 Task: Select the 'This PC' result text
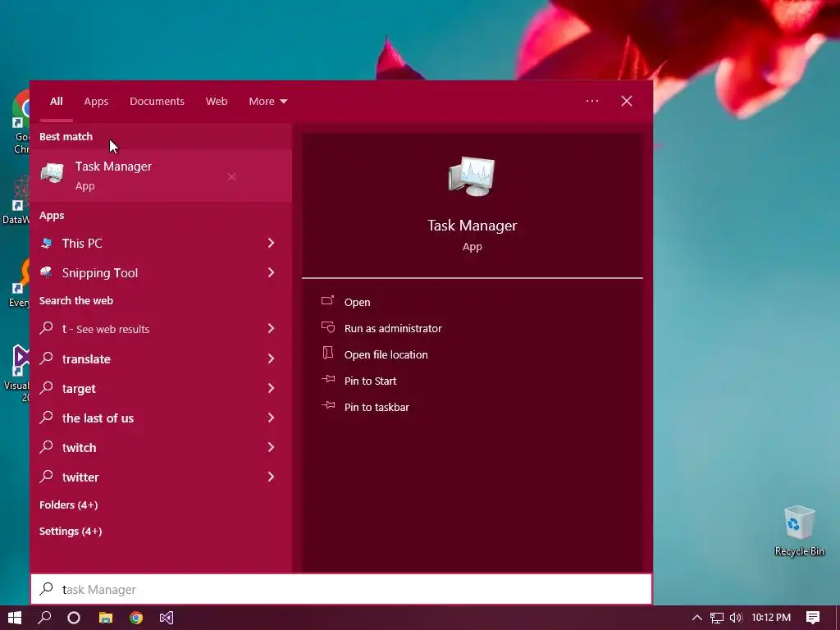click(82, 243)
